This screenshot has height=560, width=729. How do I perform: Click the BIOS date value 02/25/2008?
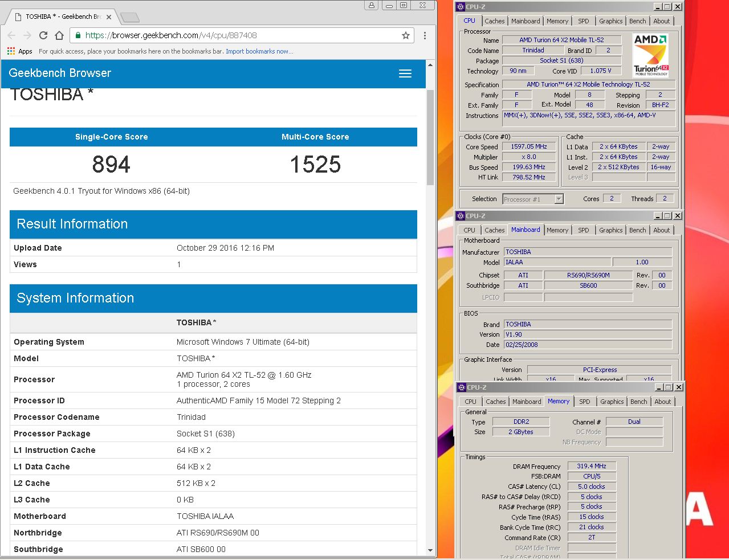click(588, 345)
